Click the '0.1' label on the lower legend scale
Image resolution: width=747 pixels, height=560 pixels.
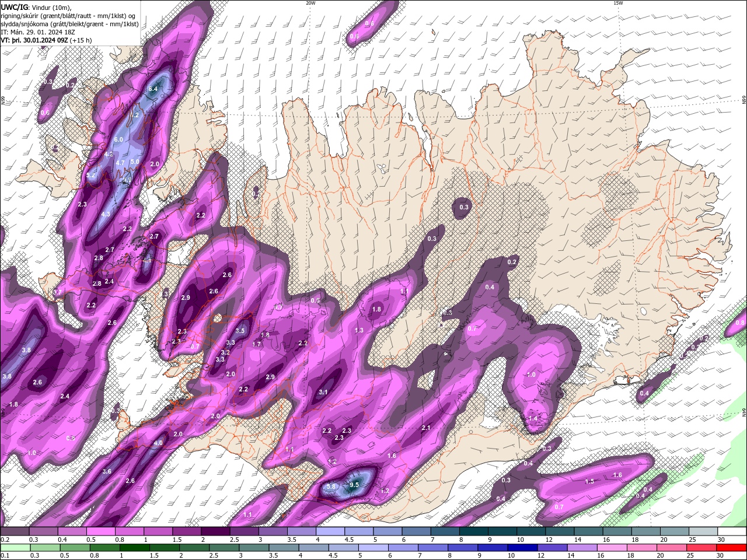[x=5, y=555]
